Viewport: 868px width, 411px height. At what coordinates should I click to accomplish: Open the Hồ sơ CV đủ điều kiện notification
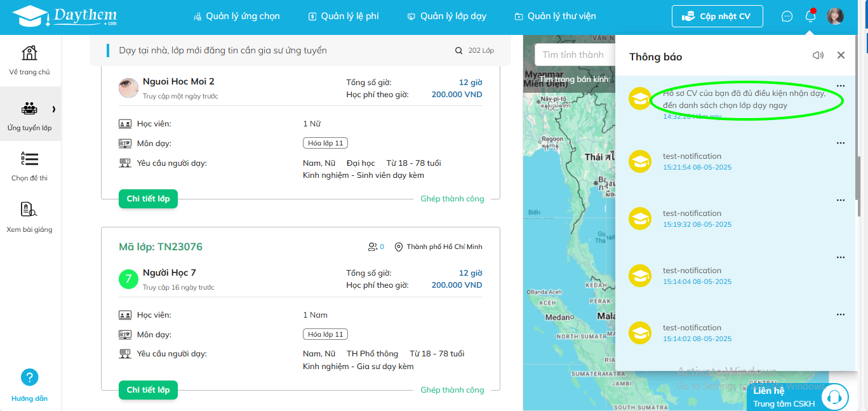(x=744, y=99)
